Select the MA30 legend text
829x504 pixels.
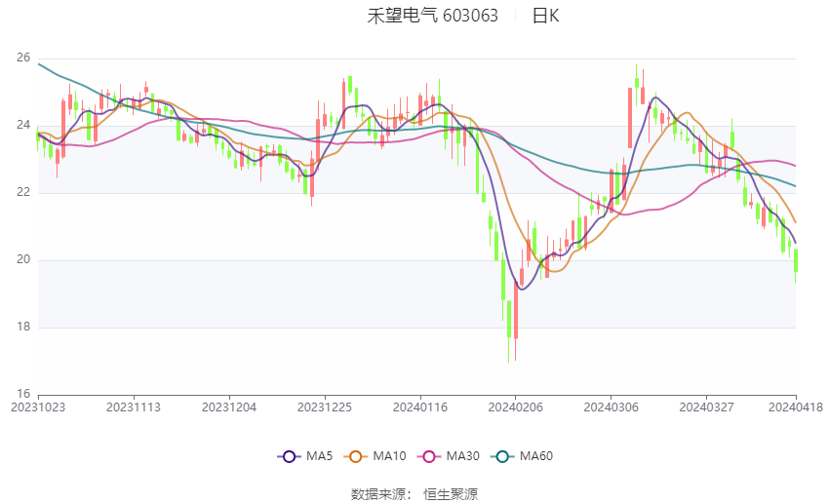(462, 456)
